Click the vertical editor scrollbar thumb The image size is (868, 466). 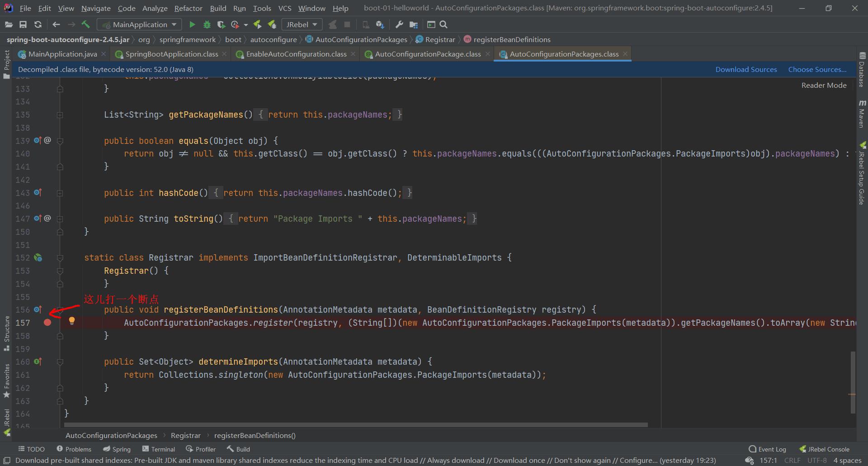(853, 382)
